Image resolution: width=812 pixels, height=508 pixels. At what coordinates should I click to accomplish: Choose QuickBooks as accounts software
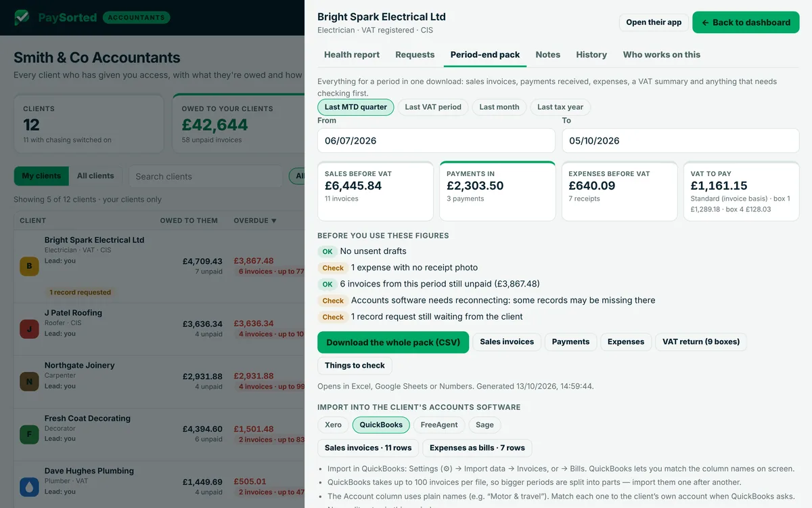(381, 425)
